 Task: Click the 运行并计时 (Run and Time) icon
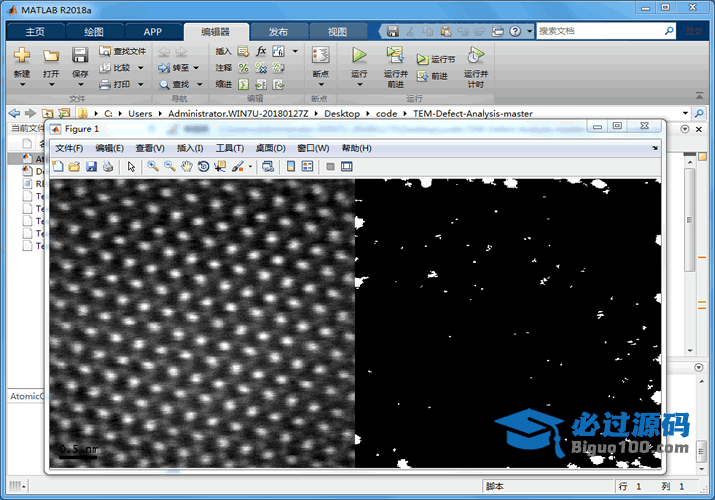point(475,56)
